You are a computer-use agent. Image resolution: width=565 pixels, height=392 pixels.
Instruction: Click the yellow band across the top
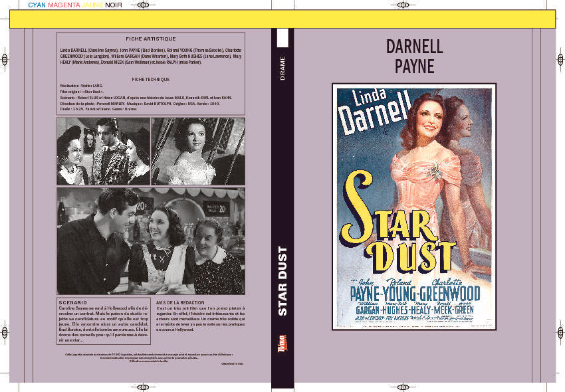[282, 19]
